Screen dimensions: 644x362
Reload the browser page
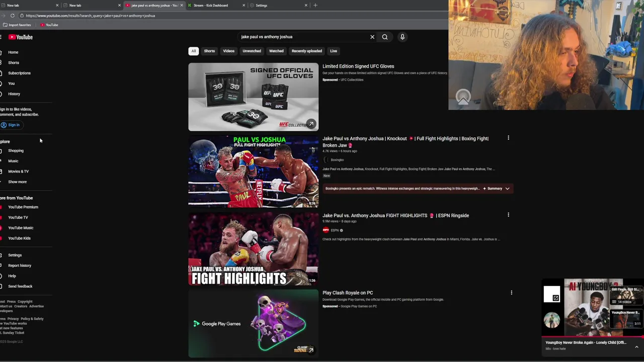pyautogui.click(x=13, y=16)
